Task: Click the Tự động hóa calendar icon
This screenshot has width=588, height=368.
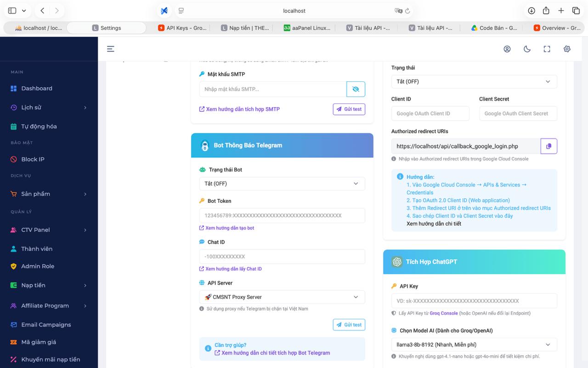Action: [x=13, y=126]
